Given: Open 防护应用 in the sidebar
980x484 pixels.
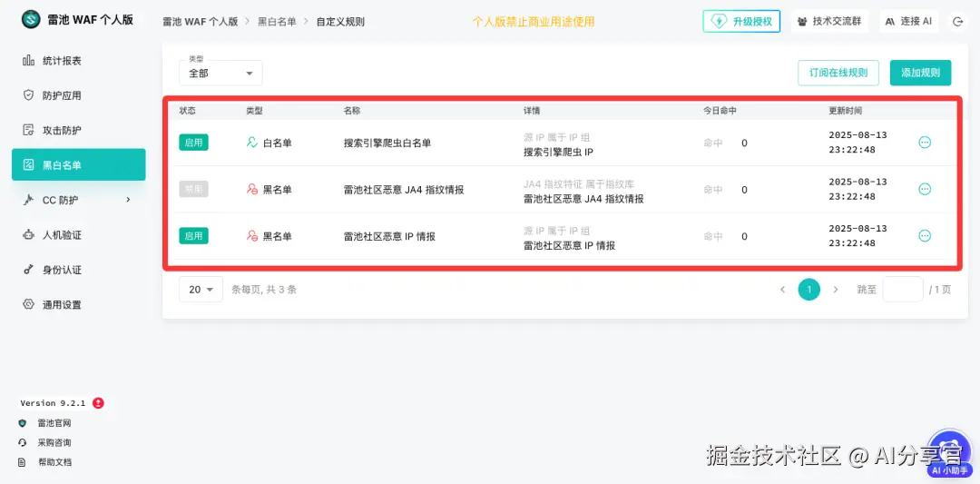Looking at the screenshot, I should tap(79, 95).
